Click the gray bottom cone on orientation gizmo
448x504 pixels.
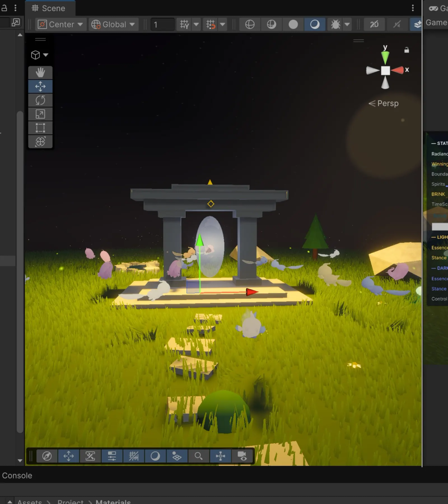click(x=385, y=83)
